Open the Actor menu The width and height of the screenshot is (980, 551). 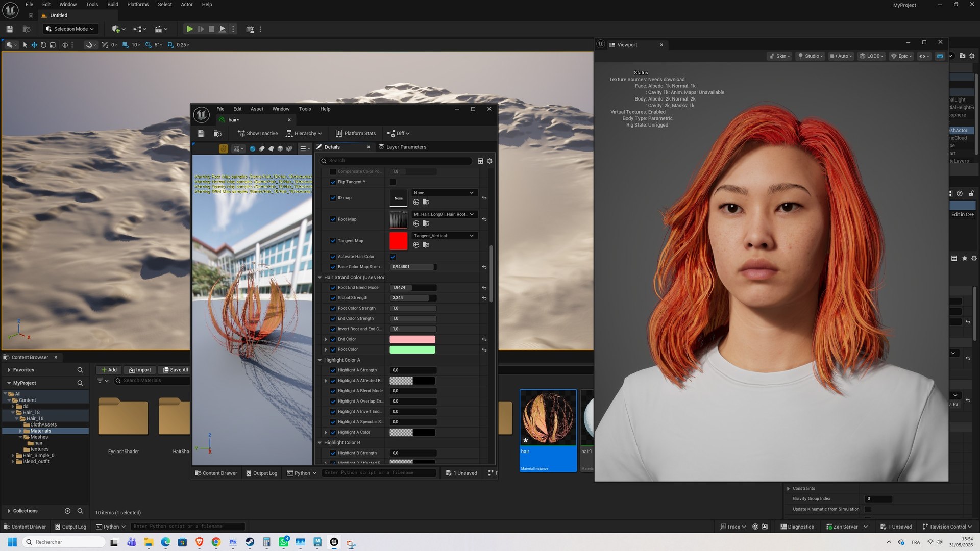[x=187, y=4]
